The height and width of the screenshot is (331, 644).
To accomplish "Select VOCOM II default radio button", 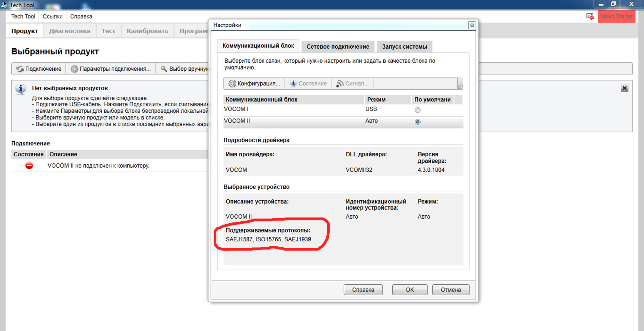I will 417,122.
